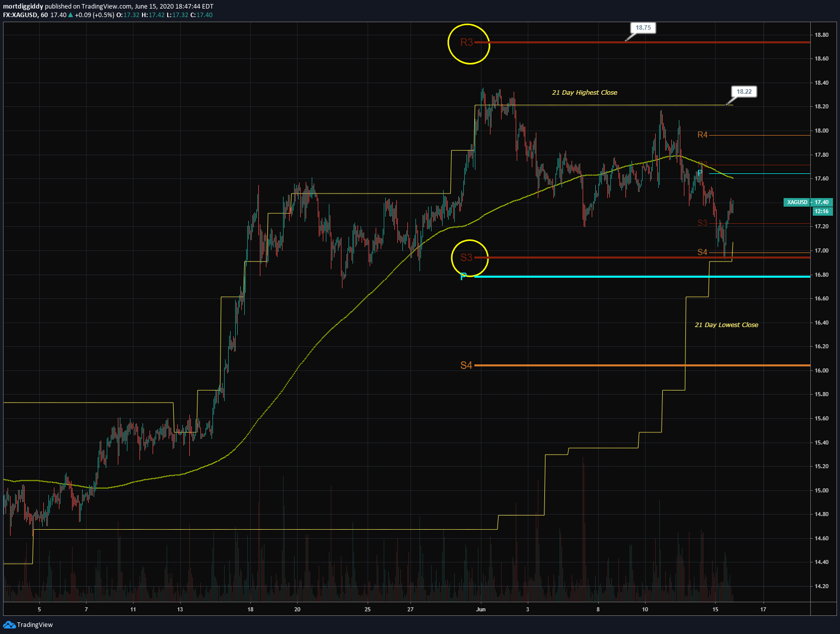
Task: Click the cyan P pivot label
Action: [464, 277]
